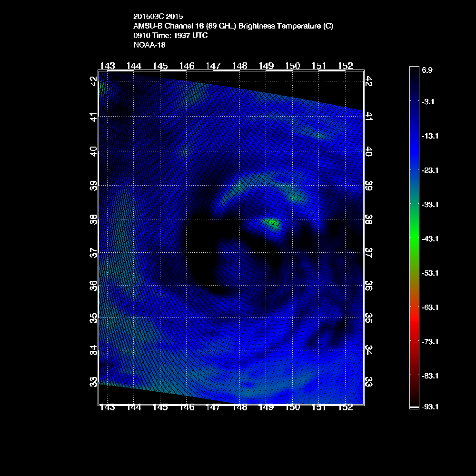The image size is (476, 476).
Task: Click latitude 38 on the right axis
Action: pos(368,219)
